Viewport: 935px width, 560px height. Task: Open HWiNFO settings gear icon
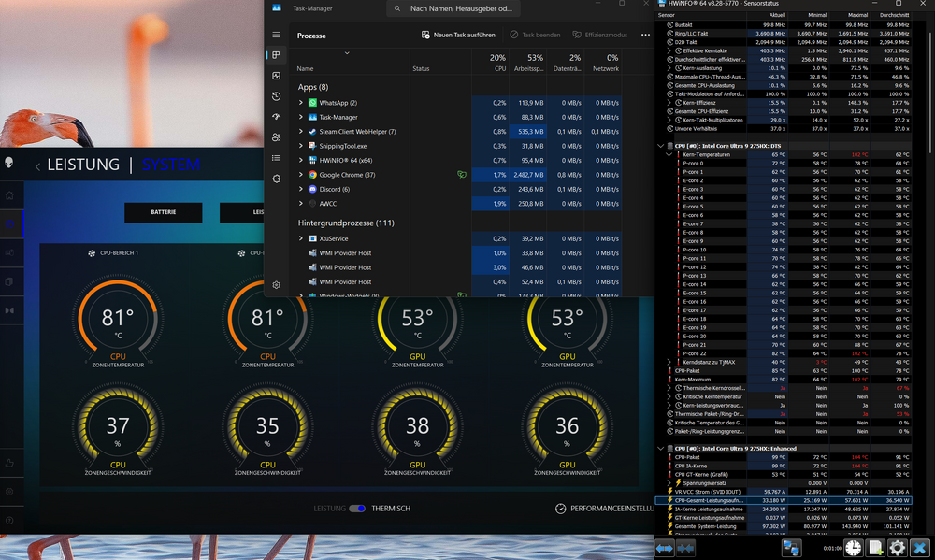click(x=897, y=548)
